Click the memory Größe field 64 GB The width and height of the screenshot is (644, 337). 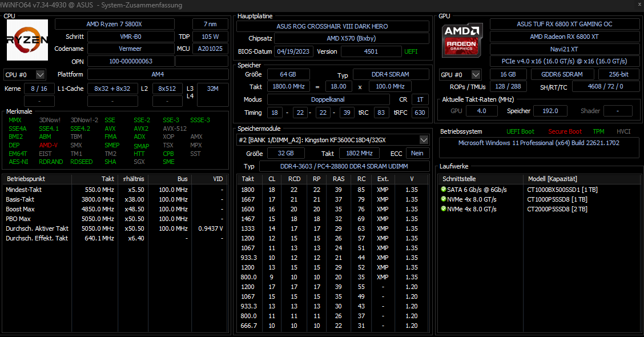(288, 74)
